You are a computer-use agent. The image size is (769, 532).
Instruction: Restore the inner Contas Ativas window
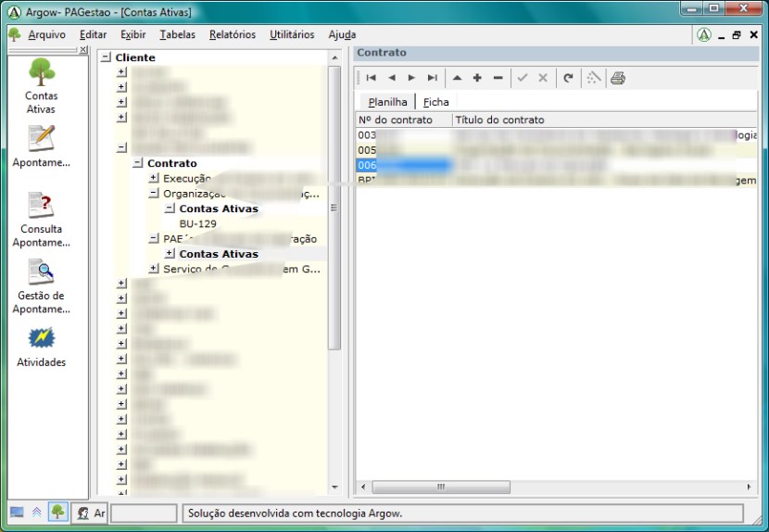737,35
